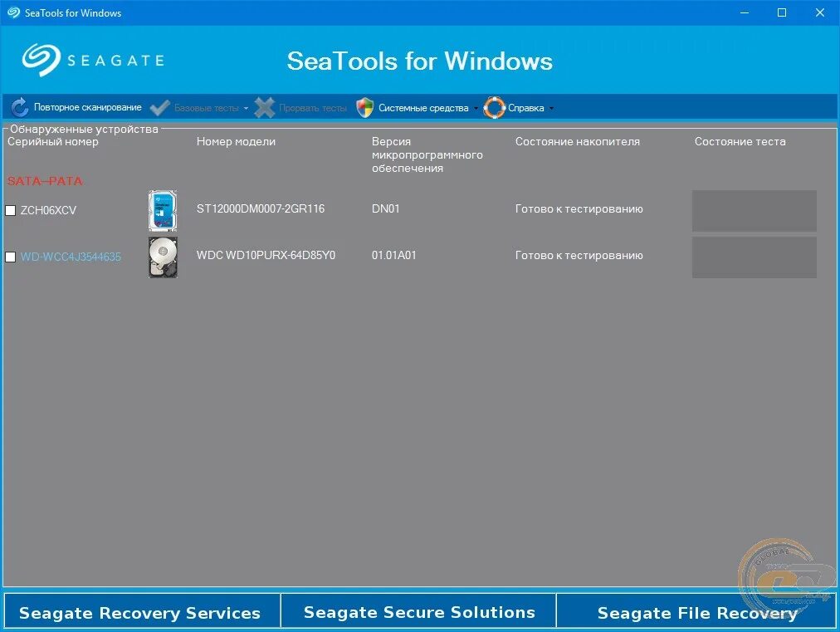Check the box for drive ZCH06XCV
This screenshot has height=632, width=840.
coord(10,210)
